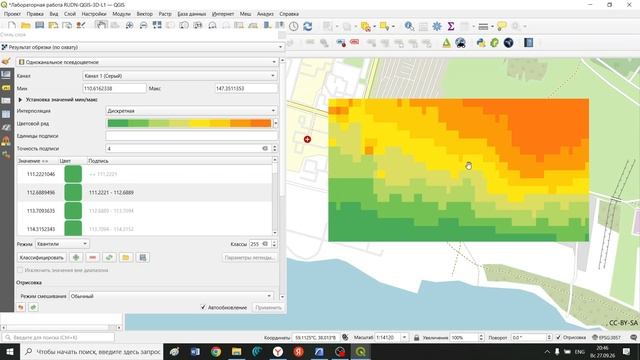Click the Единицы подписи label suffix field
This screenshot has width=640, height=360.
tap(191, 136)
